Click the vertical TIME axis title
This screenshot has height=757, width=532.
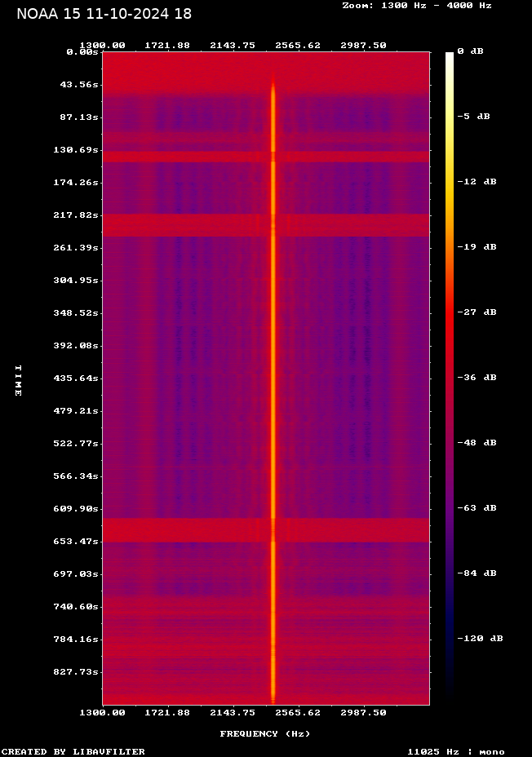pyautogui.click(x=18, y=380)
